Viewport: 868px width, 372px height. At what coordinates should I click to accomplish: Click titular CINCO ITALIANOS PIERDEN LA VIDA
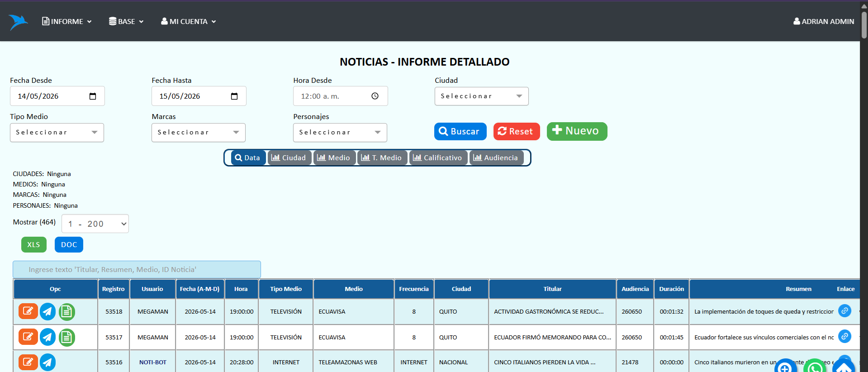click(545, 362)
